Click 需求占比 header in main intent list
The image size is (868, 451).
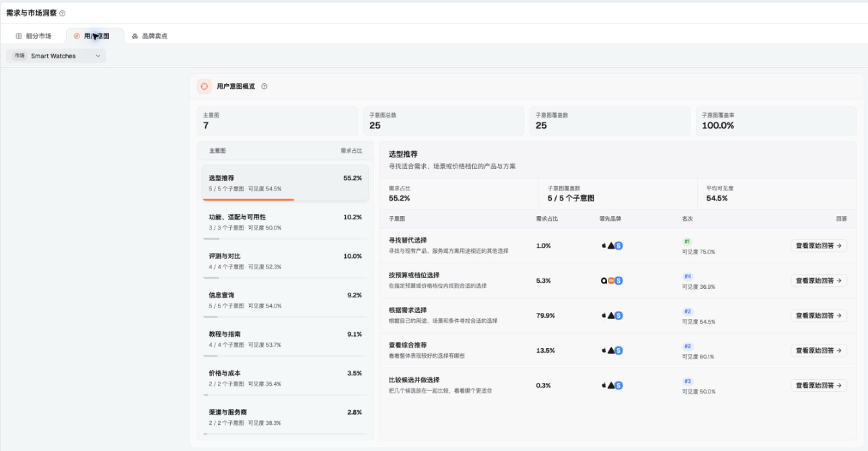[351, 151]
